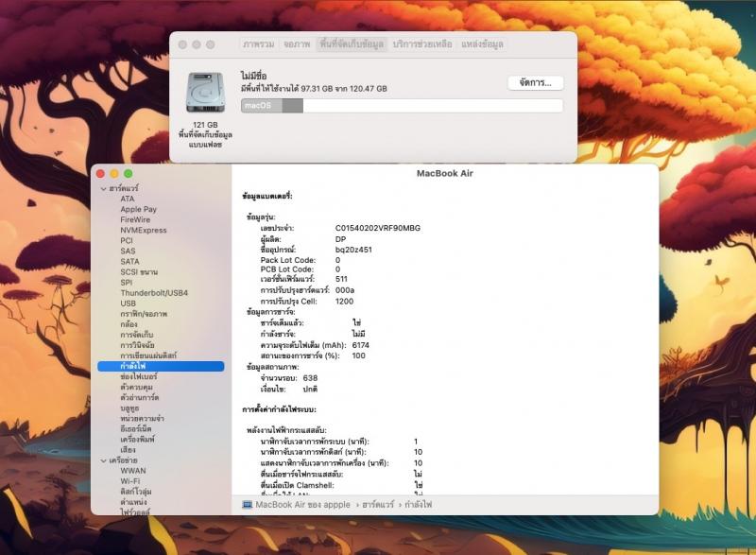The height and width of the screenshot is (555, 756).
Task: Open ตัวอ่านการ์ด in the sidebar
Action: coord(139,398)
